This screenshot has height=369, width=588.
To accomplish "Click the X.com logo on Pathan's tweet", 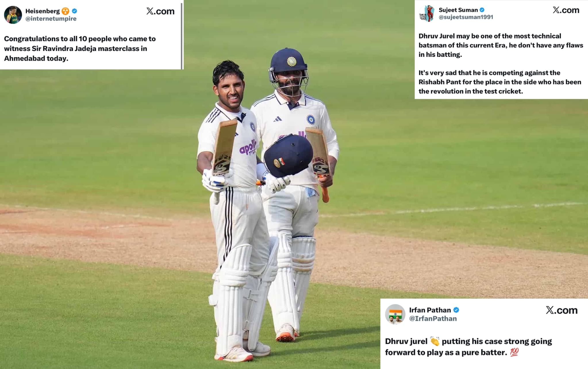I will (x=562, y=310).
